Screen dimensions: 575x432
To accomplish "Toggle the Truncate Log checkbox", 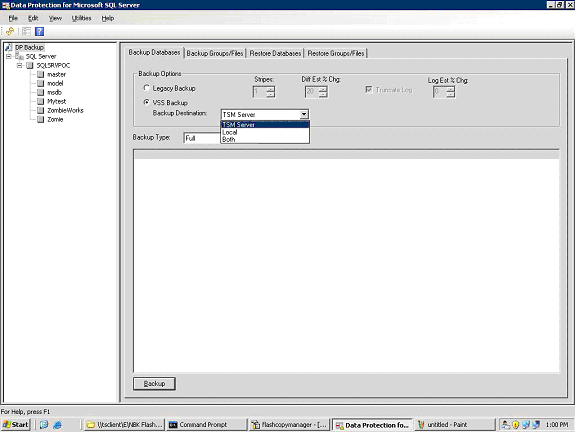I will 369,90.
